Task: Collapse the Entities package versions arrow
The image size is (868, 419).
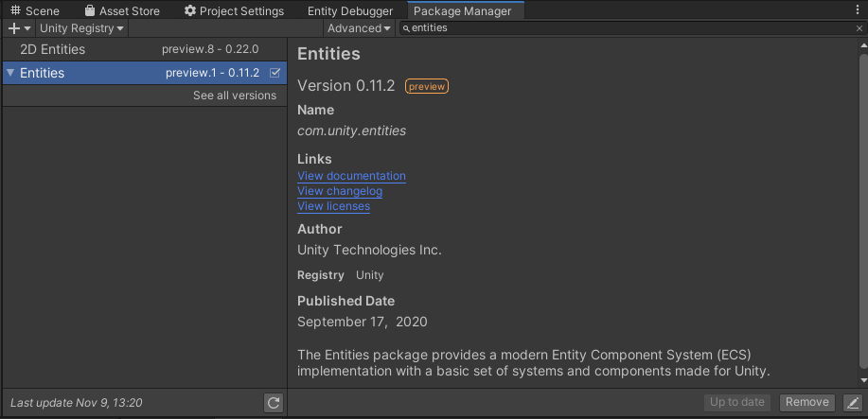Action: (x=9, y=73)
